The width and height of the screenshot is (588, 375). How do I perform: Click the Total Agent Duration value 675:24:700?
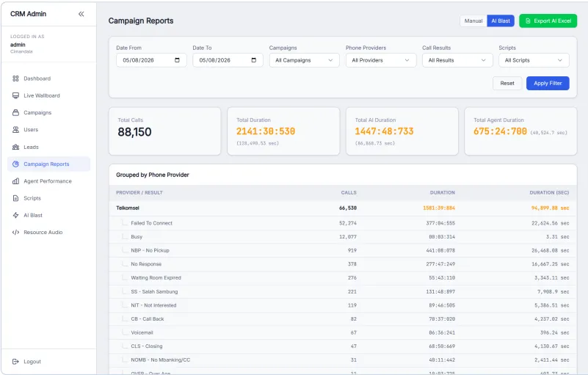500,131
